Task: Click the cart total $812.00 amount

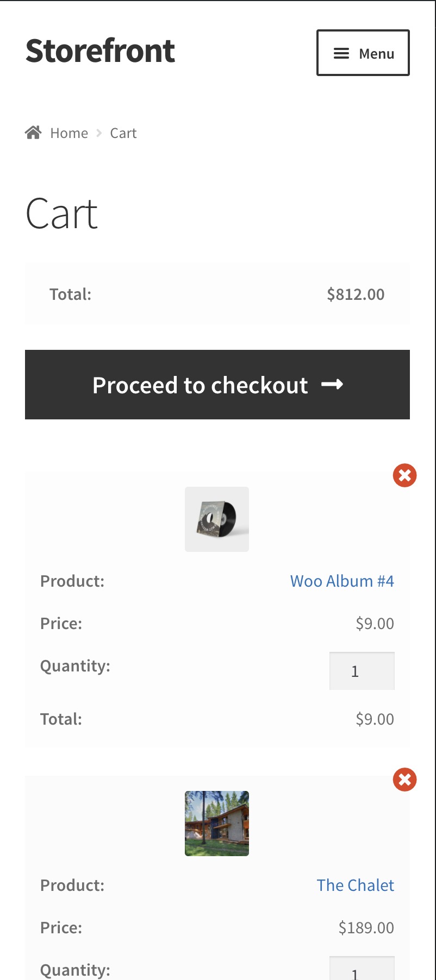Action: 356,294
